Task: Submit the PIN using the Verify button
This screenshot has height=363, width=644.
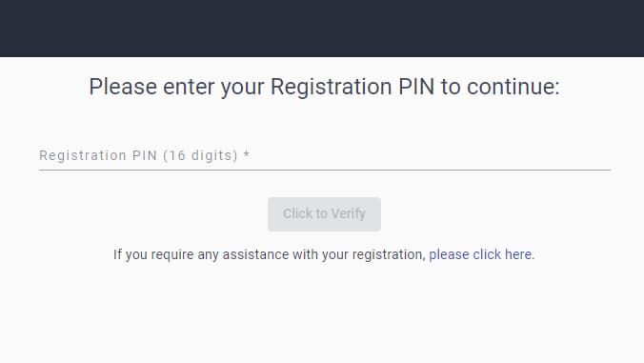Action: click(325, 214)
